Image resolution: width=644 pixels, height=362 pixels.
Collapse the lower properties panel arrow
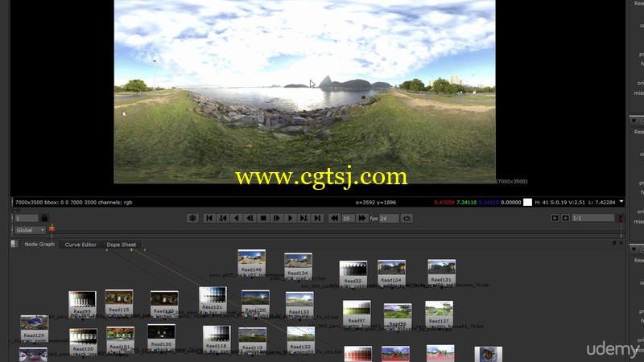[x=634, y=249]
